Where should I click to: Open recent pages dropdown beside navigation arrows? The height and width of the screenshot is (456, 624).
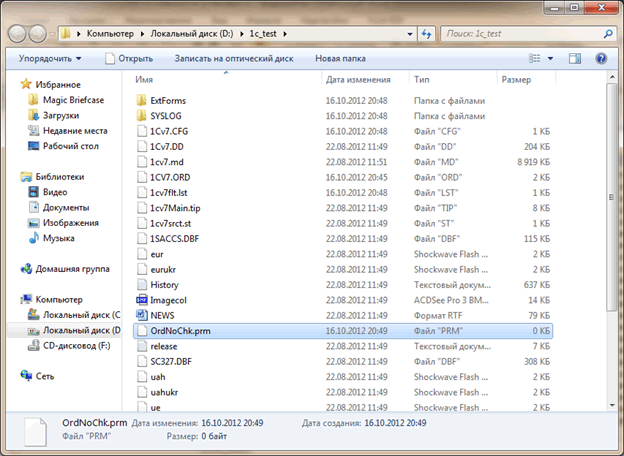52,34
